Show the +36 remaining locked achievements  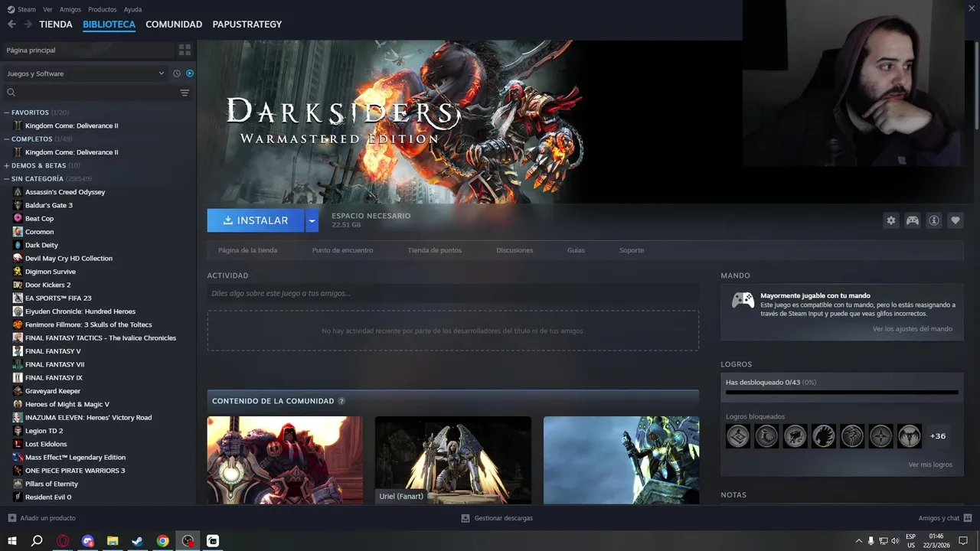[x=938, y=436]
